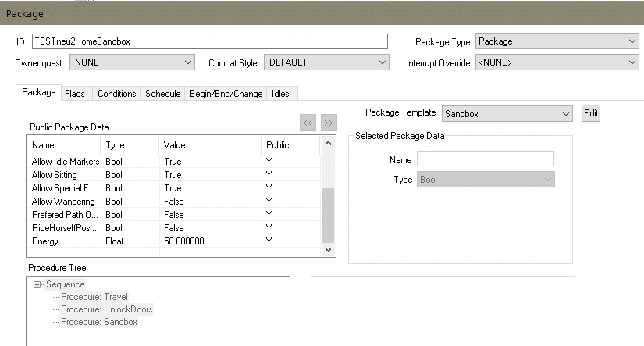The width and height of the screenshot is (644, 346).
Task: Click the Edit button
Action: click(591, 113)
